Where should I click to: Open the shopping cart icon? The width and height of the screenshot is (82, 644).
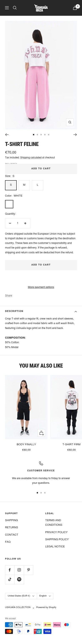[75, 8]
